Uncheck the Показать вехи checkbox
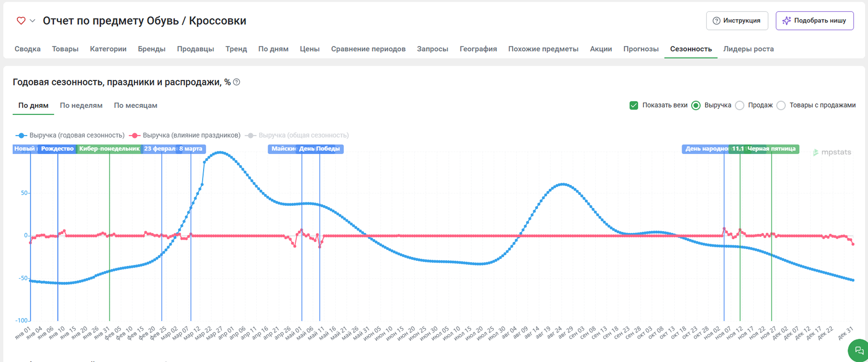This screenshot has width=868, height=362. [x=633, y=105]
